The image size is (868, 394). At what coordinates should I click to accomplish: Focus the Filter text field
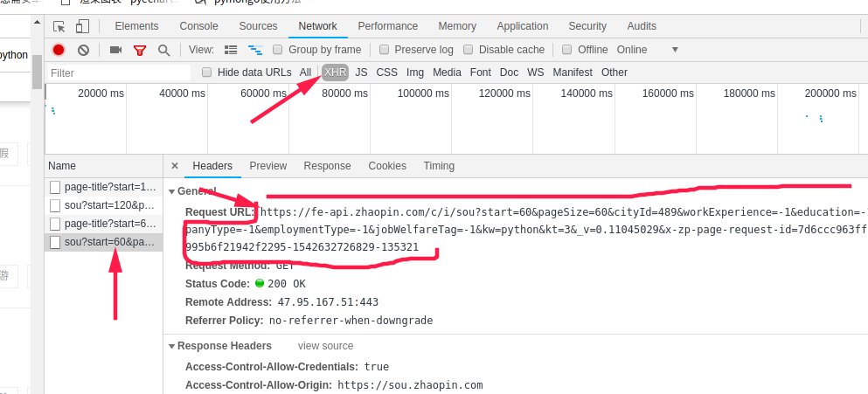pyautogui.click(x=119, y=73)
